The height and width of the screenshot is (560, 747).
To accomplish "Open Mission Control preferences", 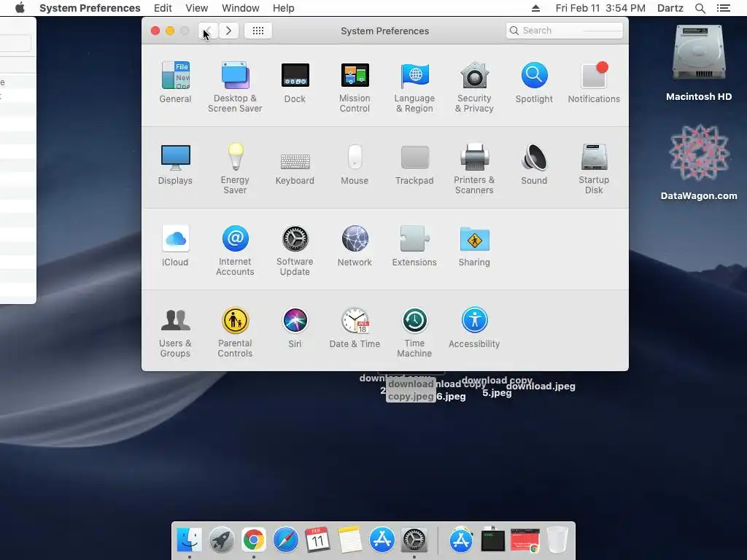I will click(355, 87).
